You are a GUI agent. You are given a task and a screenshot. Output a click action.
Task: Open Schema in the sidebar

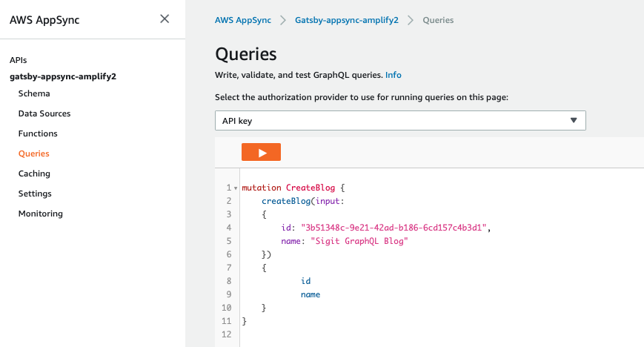[34, 93]
